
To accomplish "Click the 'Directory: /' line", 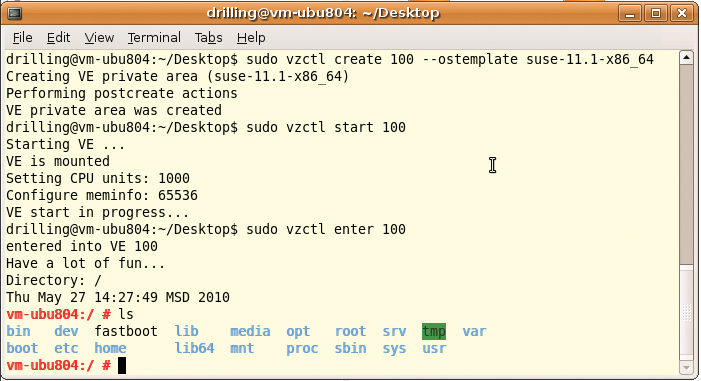I will [54, 280].
